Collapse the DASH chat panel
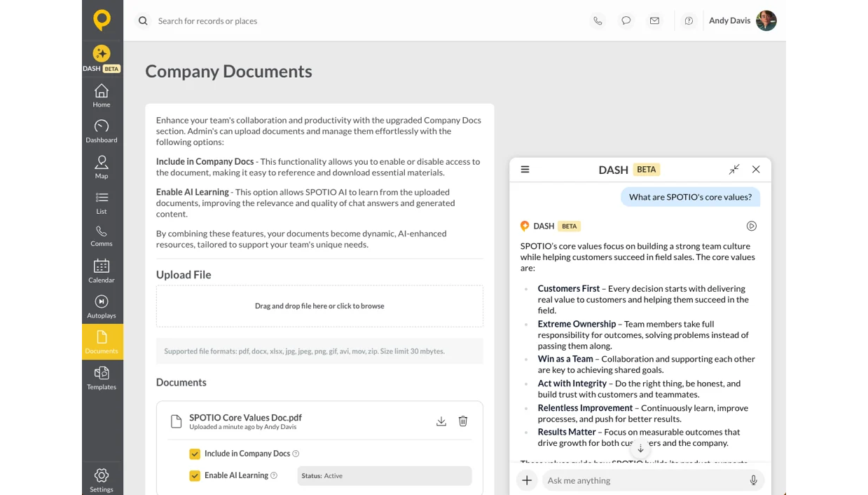This screenshot has height=495, width=868. [734, 169]
